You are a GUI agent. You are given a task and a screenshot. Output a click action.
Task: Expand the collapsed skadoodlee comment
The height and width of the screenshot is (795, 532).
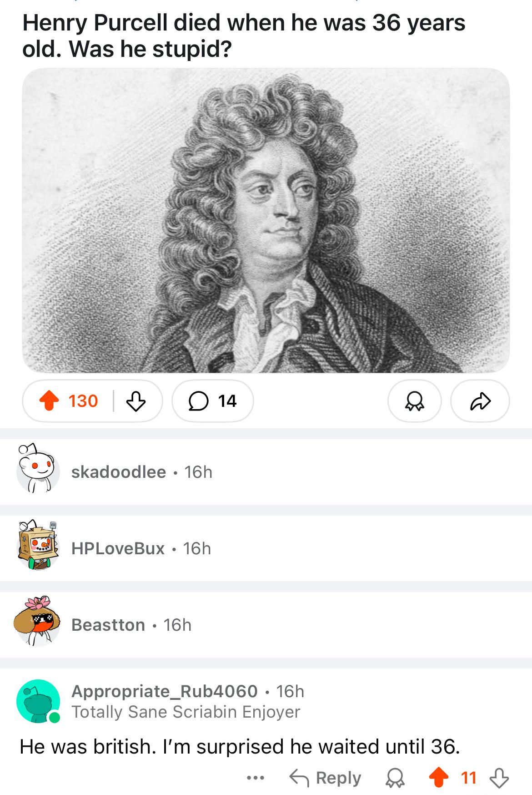(x=266, y=472)
